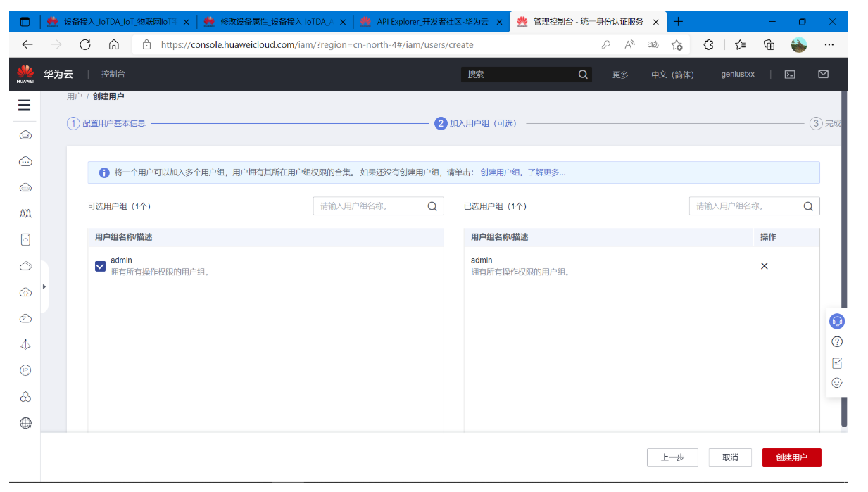Screen dimensions: 868x492
Task: Add this page to favorites star
Action: [677, 44]
